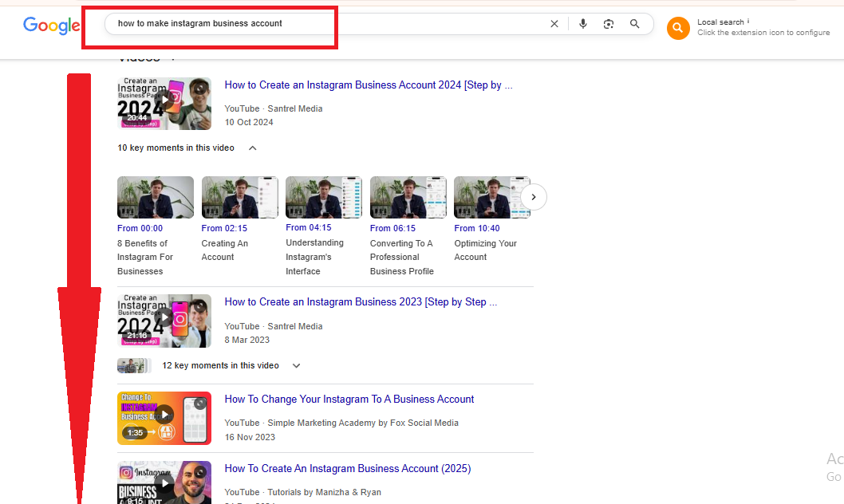Screen dimensions: 844x504
Task: Click the '10 Oct 2024' date text
Action: tap(249, 122)
